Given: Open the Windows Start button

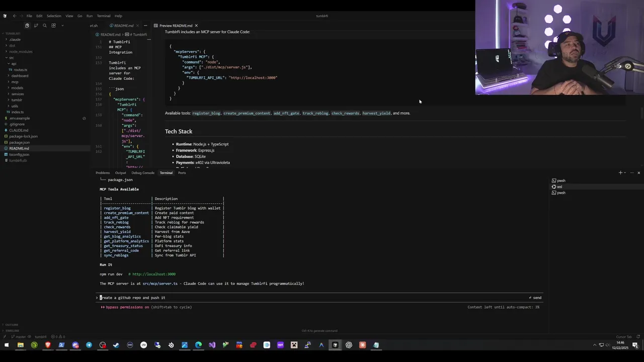Looking at the screenshot, I should 7,345.
